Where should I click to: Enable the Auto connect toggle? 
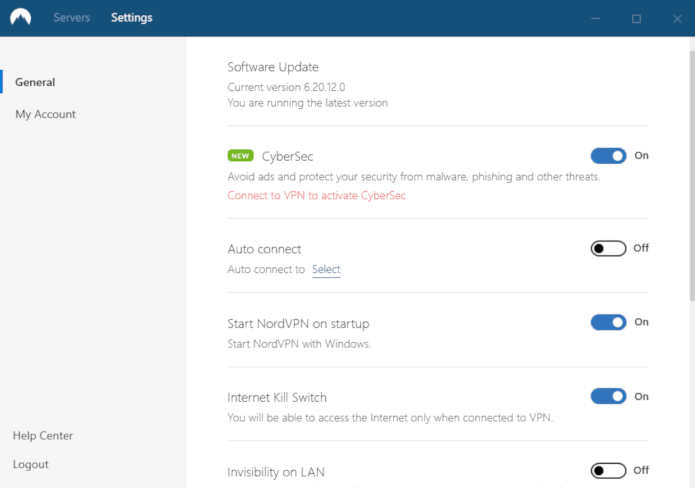608,248
